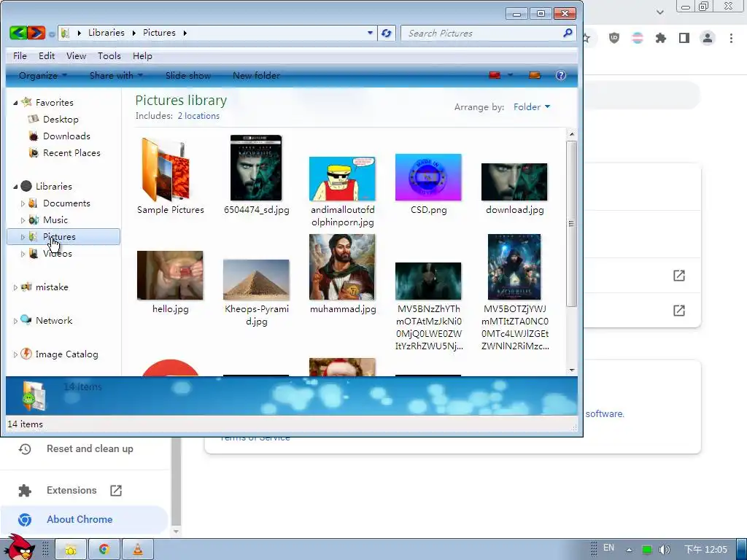
Task: Refresh the Pictures folder view
Action: [387, 33]
